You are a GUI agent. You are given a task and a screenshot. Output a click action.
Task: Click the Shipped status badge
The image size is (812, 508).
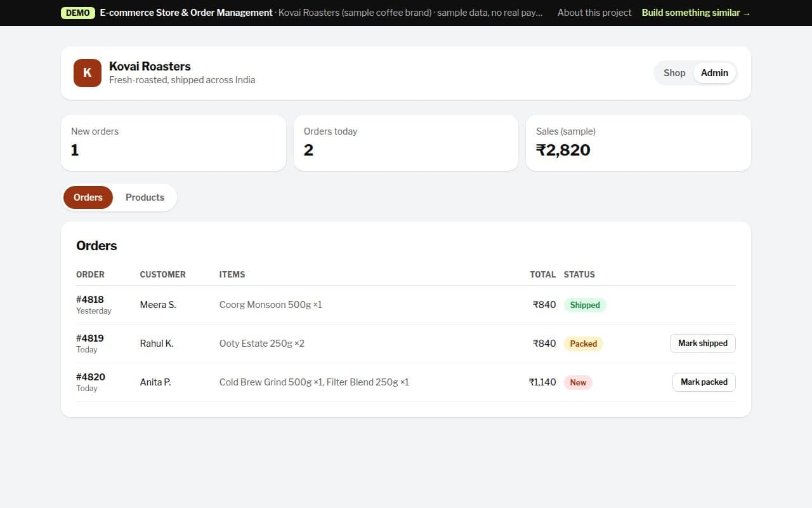(x=585, y=305)
